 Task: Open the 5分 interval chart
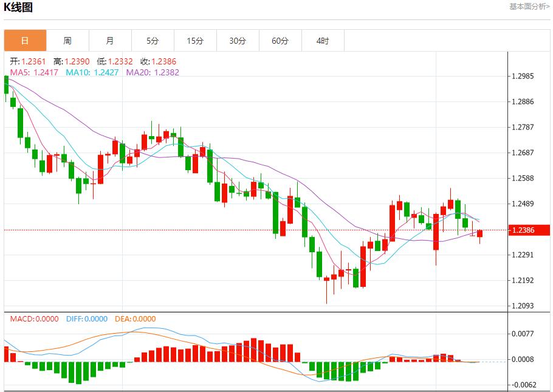click(153, 41)
